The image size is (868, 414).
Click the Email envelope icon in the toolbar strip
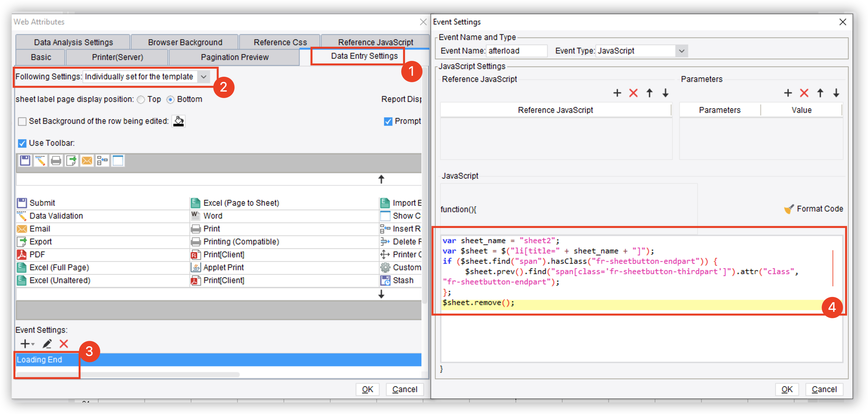click(x=87, y=161)
